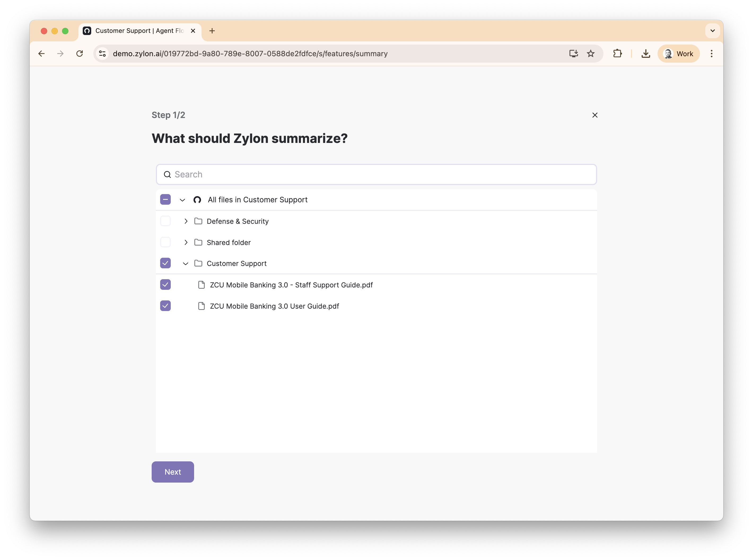Click the site information icon before URL
The image size is (753, 560).
pyautogui.click(x=102, y=54)
